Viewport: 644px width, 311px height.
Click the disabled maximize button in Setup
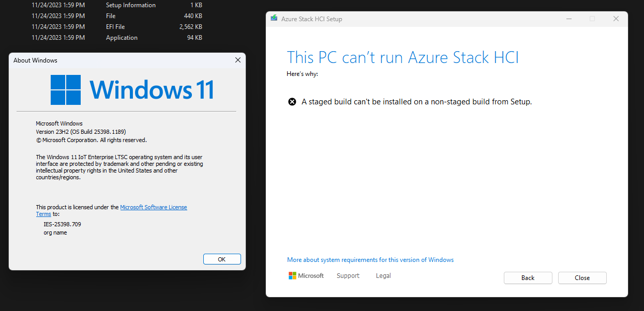click(592, 19)
